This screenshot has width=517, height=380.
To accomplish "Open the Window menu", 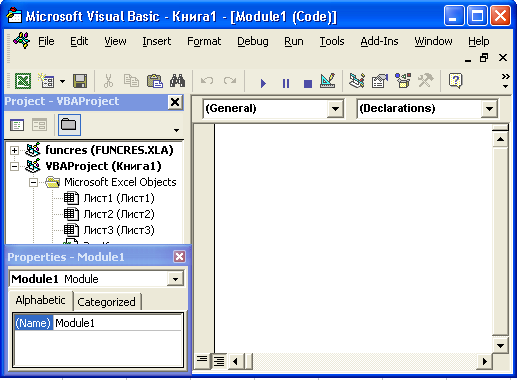I will (433, 41).
